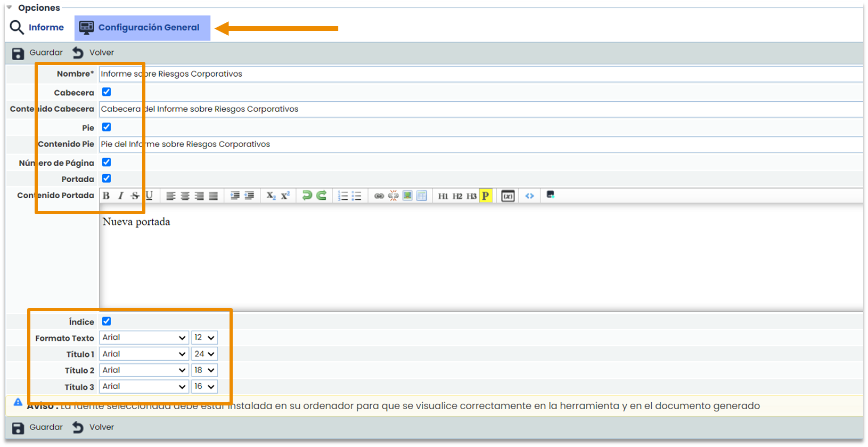Apply italic formatting in the editor toolbar

[121, 196]
